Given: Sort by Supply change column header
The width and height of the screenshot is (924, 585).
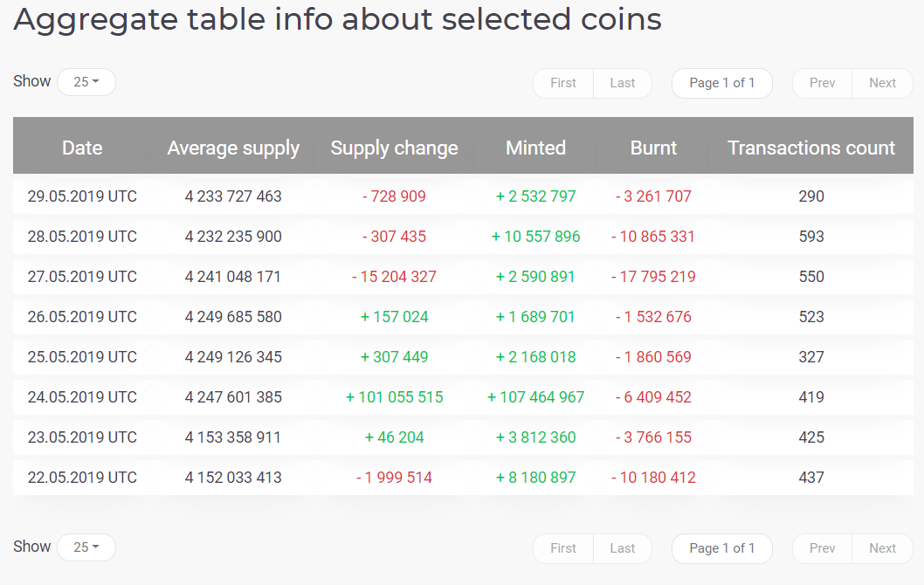Looking at the screenshot, I should [394, 148].
